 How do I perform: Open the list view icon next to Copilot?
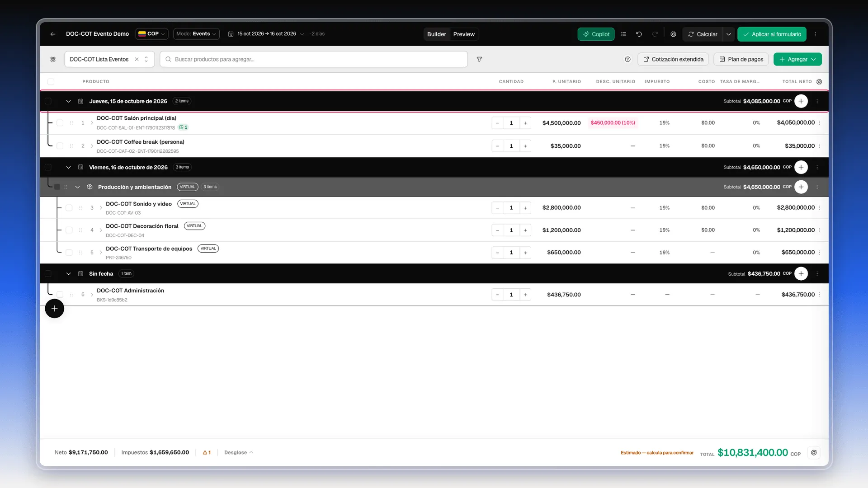(623, 34)
